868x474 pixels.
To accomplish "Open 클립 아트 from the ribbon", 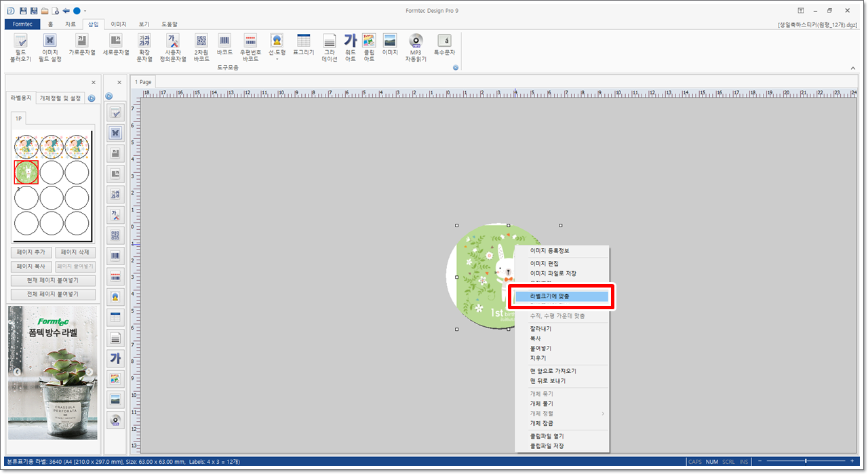I will pyautogui.click(x=369, y=47).
